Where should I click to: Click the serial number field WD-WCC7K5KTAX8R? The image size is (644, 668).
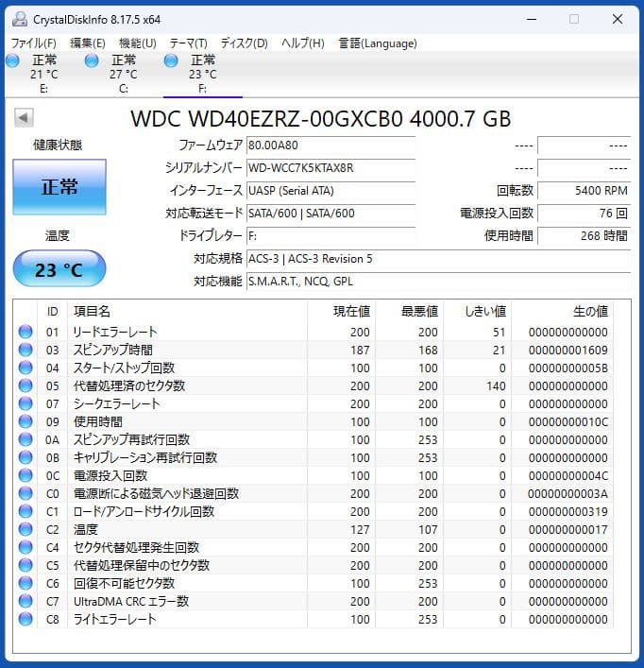[x=331, y=168]
